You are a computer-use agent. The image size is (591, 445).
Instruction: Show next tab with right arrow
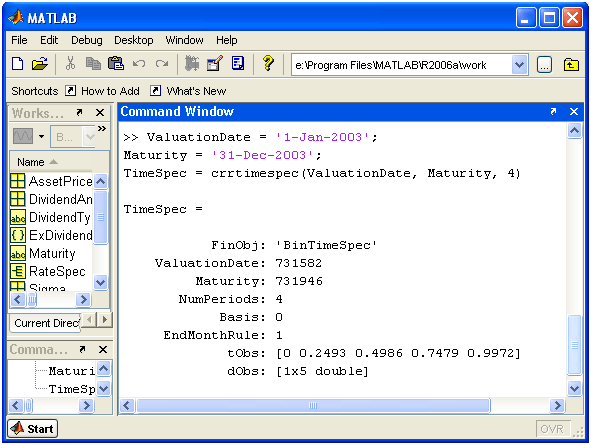point(105,320)
